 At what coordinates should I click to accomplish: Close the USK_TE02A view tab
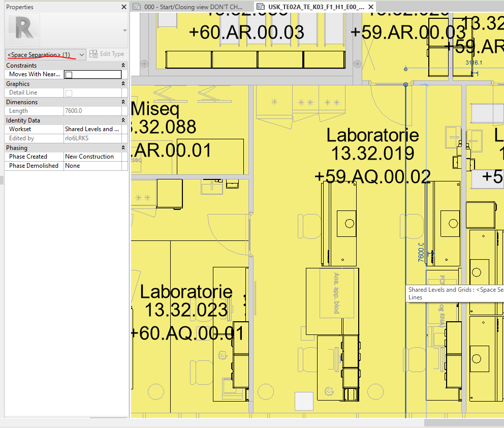370,7
